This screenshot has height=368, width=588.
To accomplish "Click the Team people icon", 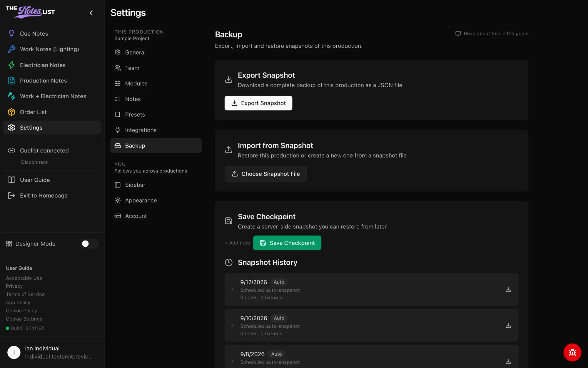I will coord(118,68).
